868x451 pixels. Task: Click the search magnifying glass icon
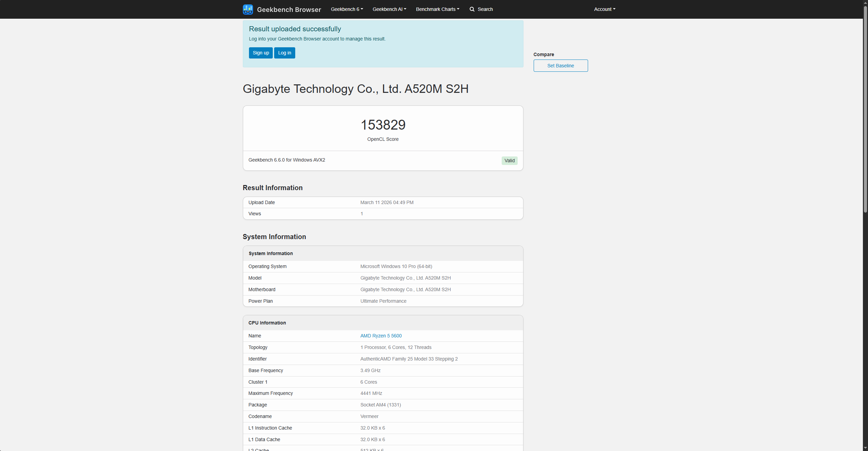coord(472,9)
